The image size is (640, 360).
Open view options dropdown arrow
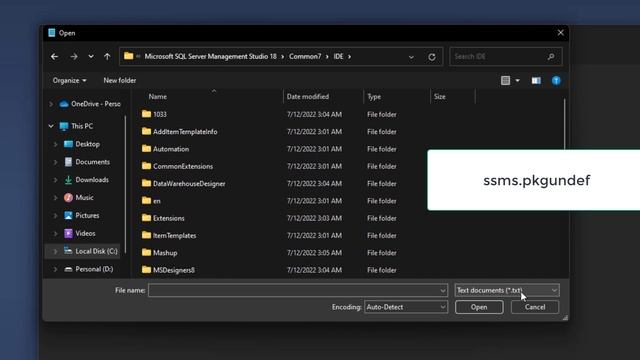click(x=518, y=80)
